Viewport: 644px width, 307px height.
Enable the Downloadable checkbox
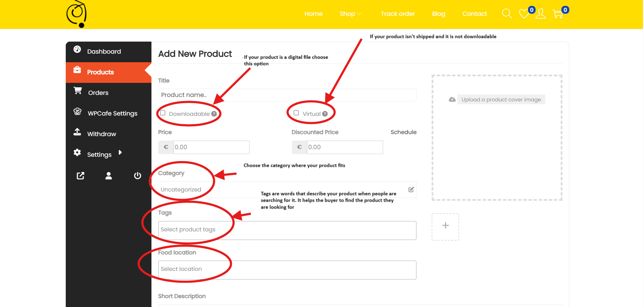[x=163, y=113]
